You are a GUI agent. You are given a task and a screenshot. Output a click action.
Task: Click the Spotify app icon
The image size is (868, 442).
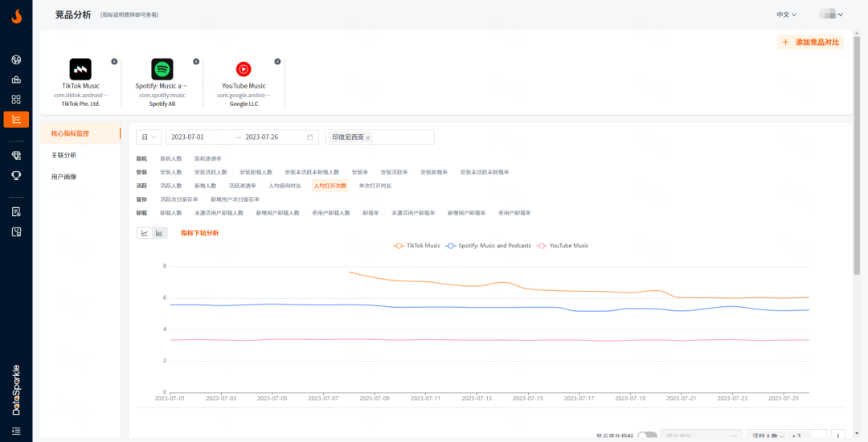click(x=162, y=69)
